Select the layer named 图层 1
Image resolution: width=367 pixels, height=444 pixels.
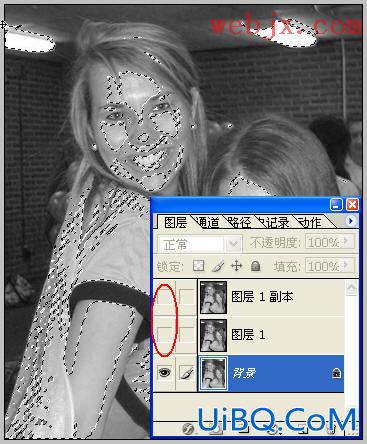[248, 334]
